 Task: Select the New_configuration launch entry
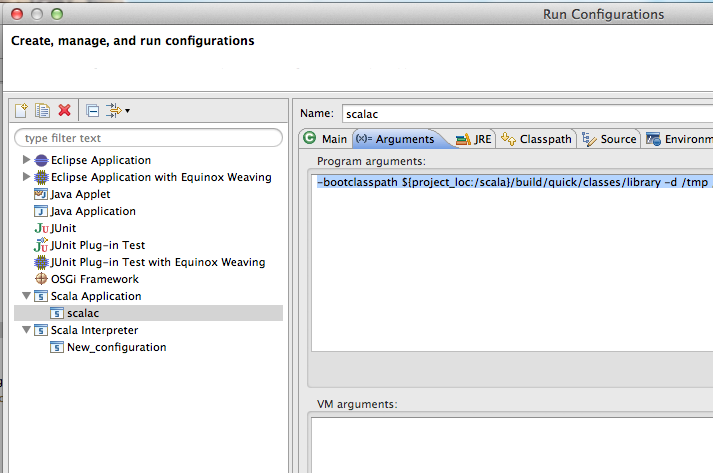pyautogui.click(x=117, y=347)
